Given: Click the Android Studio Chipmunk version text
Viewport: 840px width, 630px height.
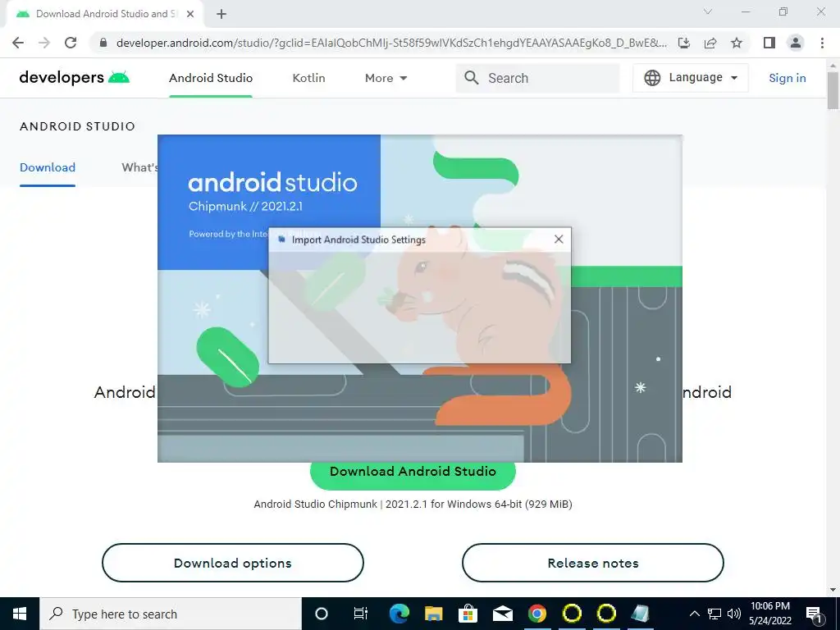Looking at the screenshot, I should [413, 504].
